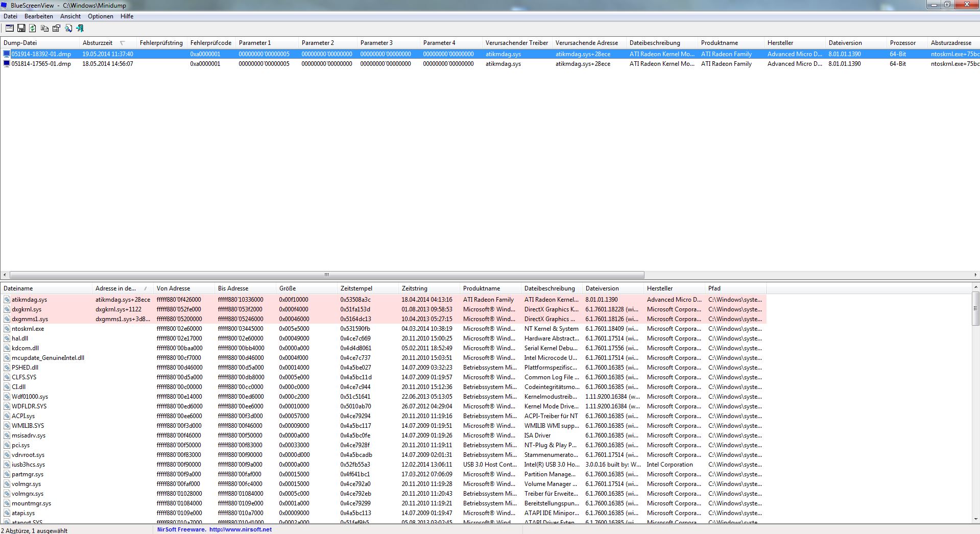Click lower pane vertical scrollbar up arrow

pos(975,288)
